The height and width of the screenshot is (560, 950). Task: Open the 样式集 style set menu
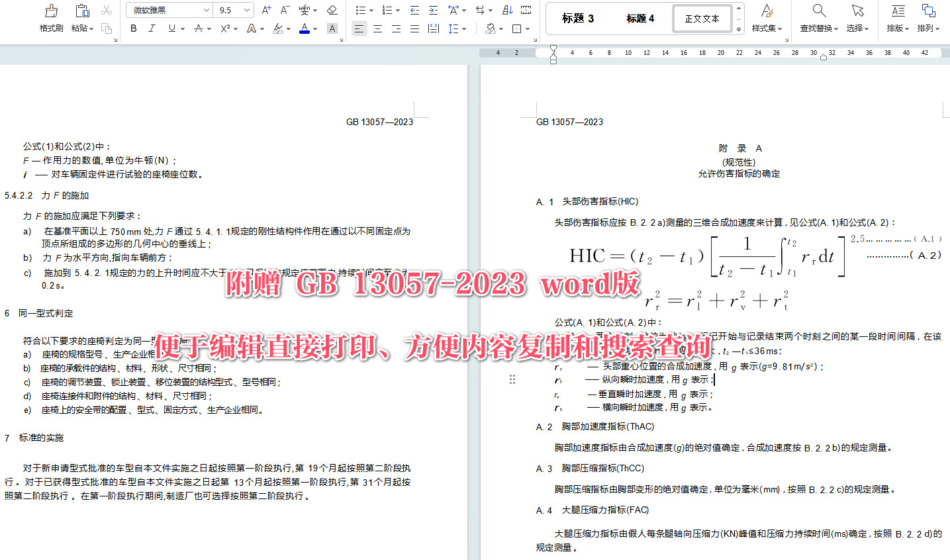[767, 18]
